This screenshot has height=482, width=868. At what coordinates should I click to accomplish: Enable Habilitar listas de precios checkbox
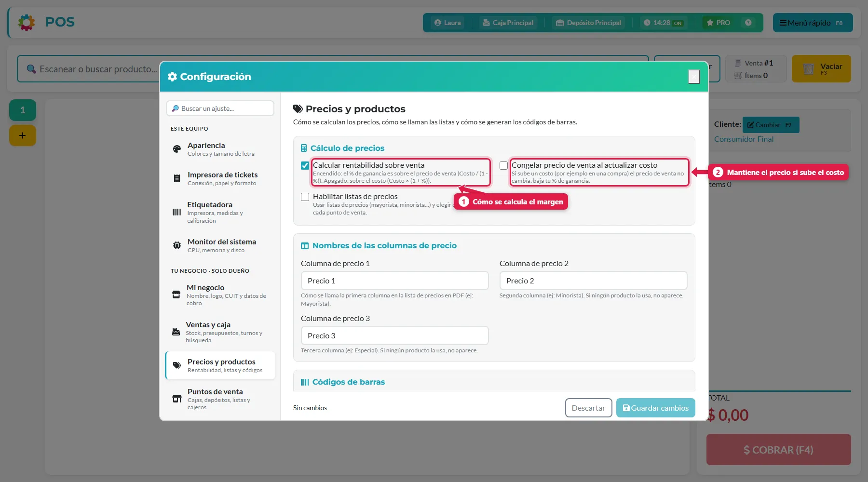(305, 197)
